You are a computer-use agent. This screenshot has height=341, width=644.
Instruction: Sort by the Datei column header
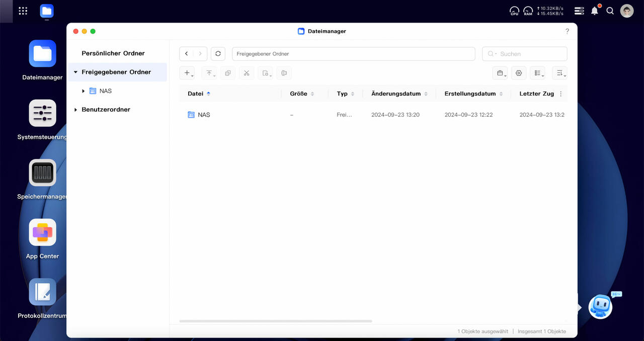tap(199, 94)
